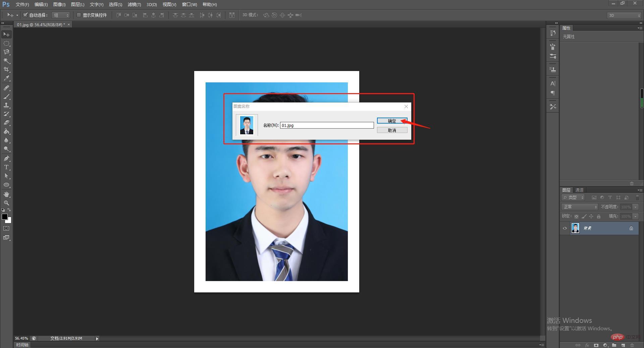Viewport: 644px width, 348px height.
Task: Select the Crop tool
Action: point(6,69)
